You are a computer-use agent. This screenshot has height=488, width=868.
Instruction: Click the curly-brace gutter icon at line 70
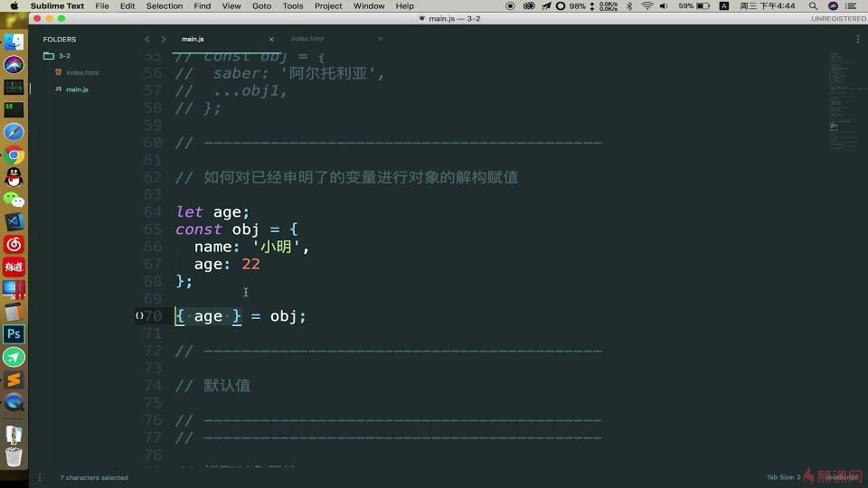(139, 315)
